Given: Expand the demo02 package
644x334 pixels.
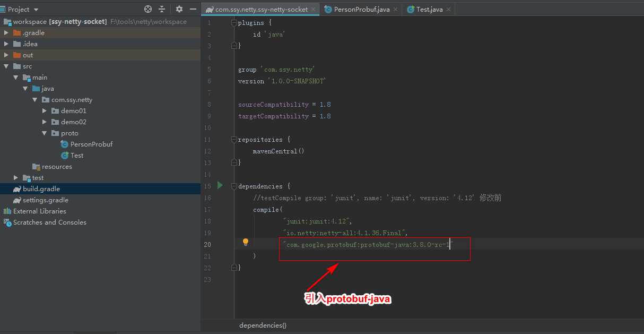Looking at the screenshot, I should coord(45,122).
